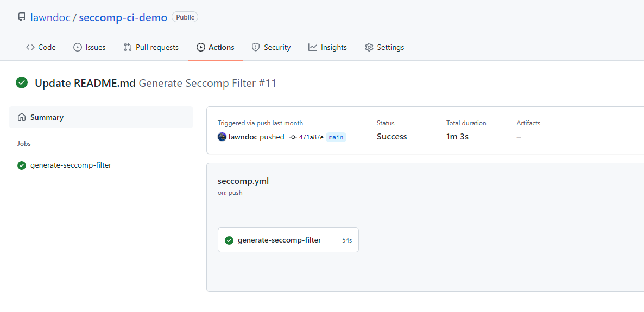Open the lawndoc owner profile link

click(50, 17)
